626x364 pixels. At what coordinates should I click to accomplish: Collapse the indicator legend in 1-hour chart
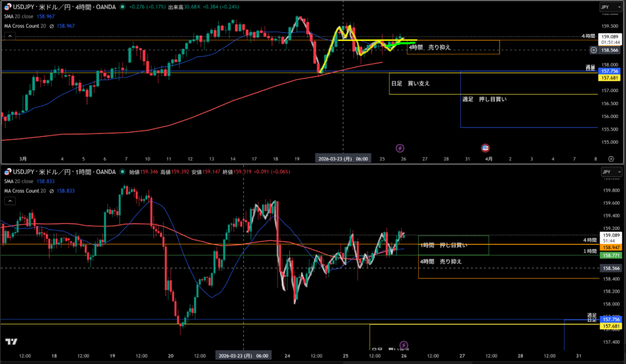(x=9, y=200)
